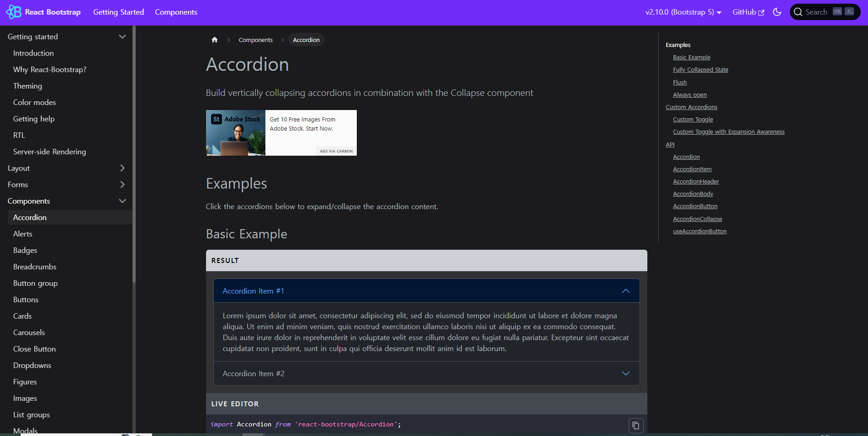
Task: Open the Components navigation menu
Action: (176, 12)
